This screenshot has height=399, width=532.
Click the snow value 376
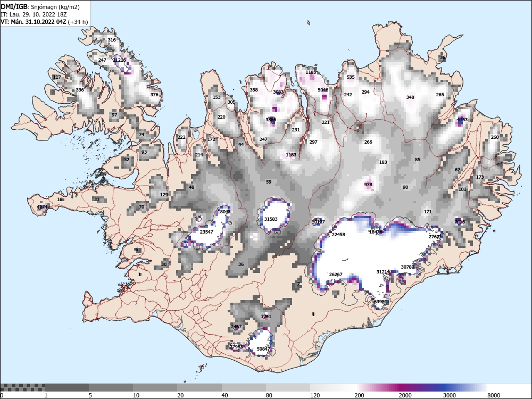(154, 95)
